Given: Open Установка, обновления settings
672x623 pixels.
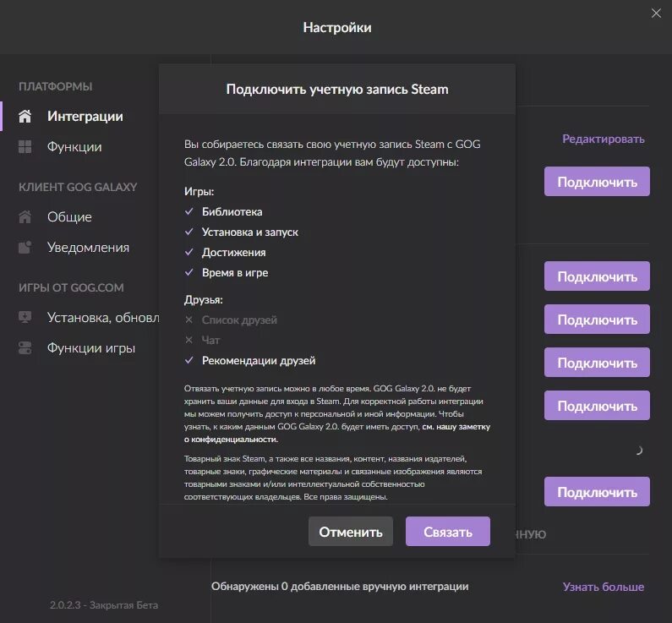Looking at the screenshot, I should 103,318.
